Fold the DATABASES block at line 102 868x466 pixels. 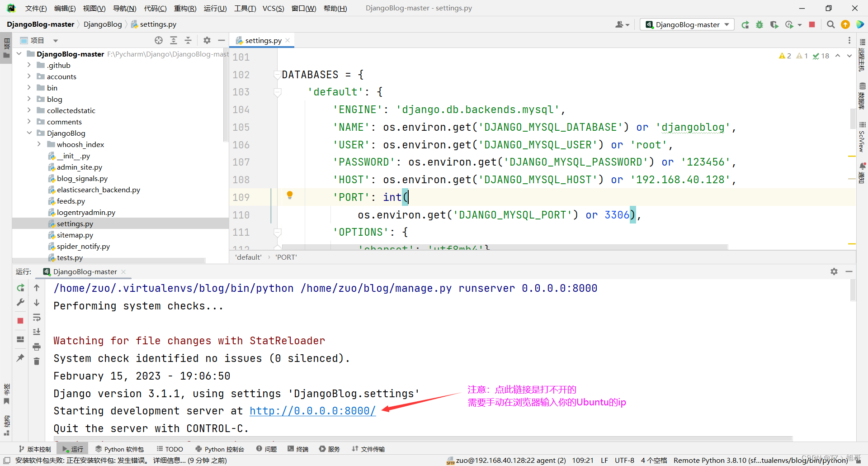click(x=277, y=75)
